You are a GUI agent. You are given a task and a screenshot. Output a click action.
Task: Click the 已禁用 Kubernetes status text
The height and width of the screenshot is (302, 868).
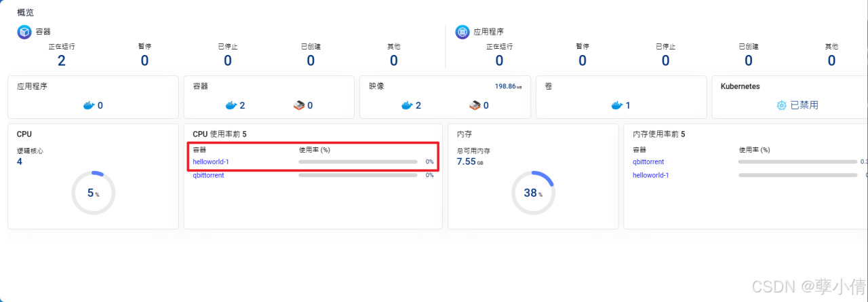(x=804, y=105)
